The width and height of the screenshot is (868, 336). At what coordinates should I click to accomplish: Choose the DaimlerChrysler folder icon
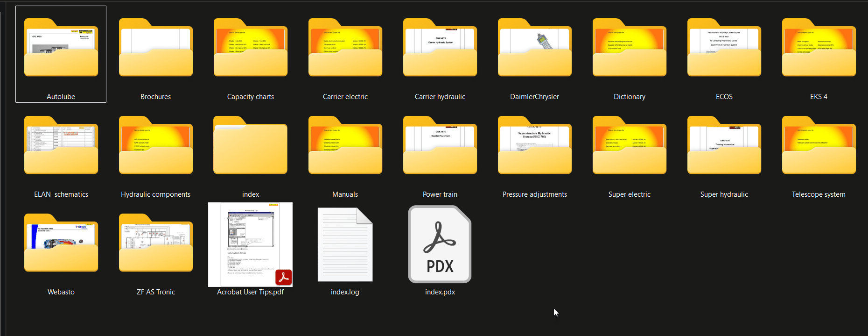click(x=535, y=47)
